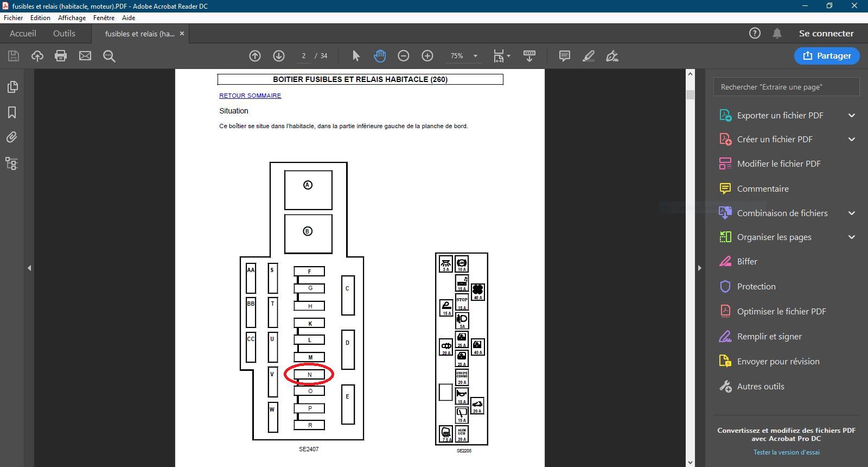Add a sticky note comment
This screenshot has width=868, height=467.
564,56
